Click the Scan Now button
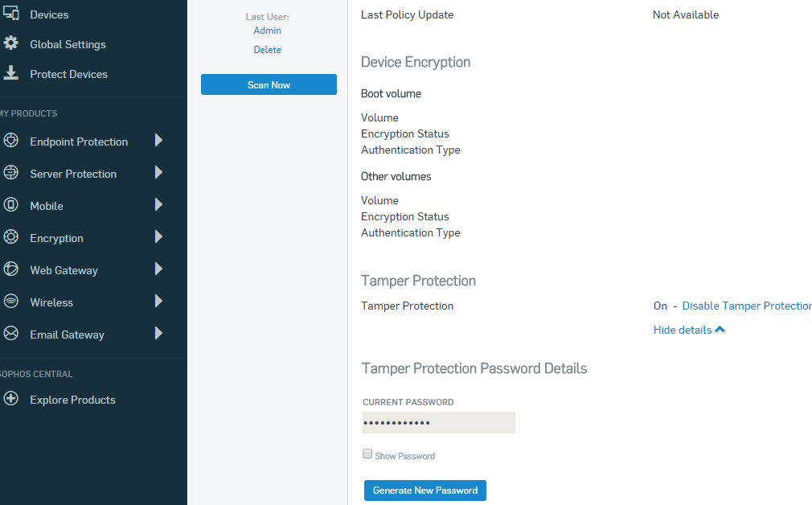Image resolution: width=812 pixels, height=505 pixels. click(x=269, y=84)
